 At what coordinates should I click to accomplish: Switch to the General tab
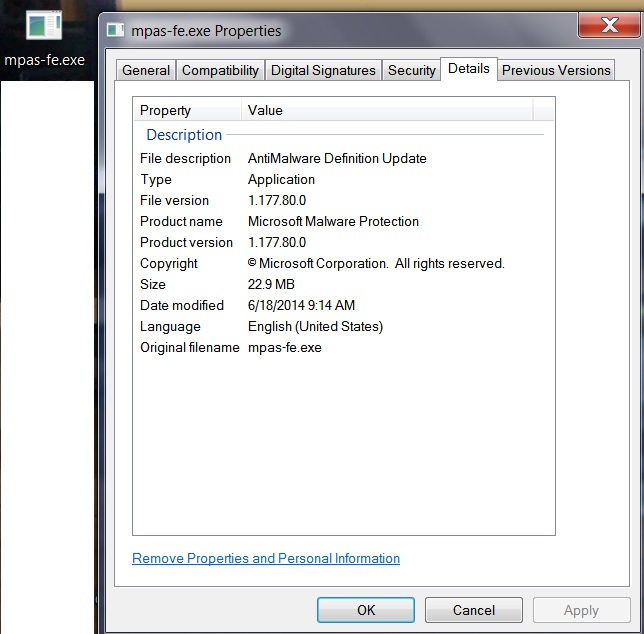146,70
